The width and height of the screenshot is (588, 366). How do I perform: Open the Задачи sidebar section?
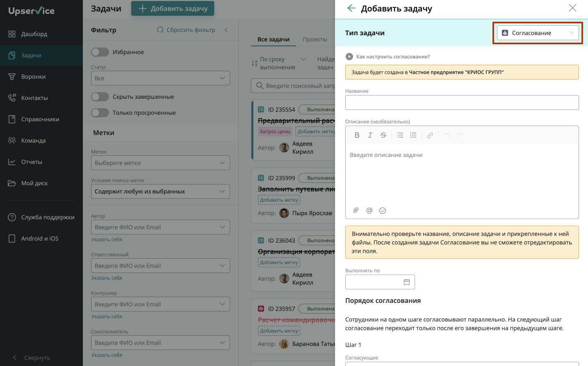pyautogui.click(x=41, y=55)
